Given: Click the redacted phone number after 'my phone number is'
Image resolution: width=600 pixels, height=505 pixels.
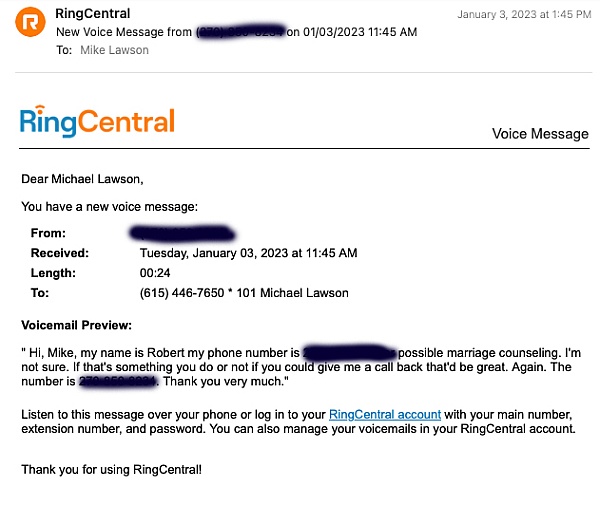Looking at the screenshot, I should pyautogui.click(x=348, y=353).
